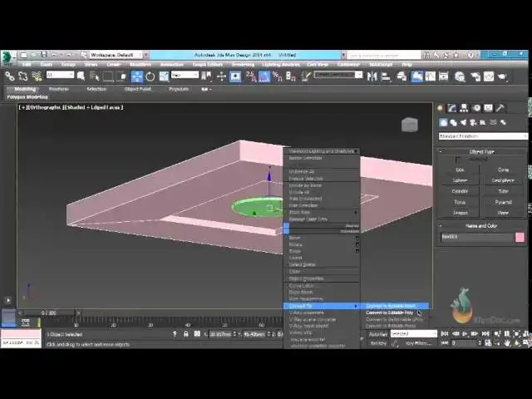The height and width of the screenshot is (399, 532).
Task: Open the Render Setup icon
Action: 475,76
